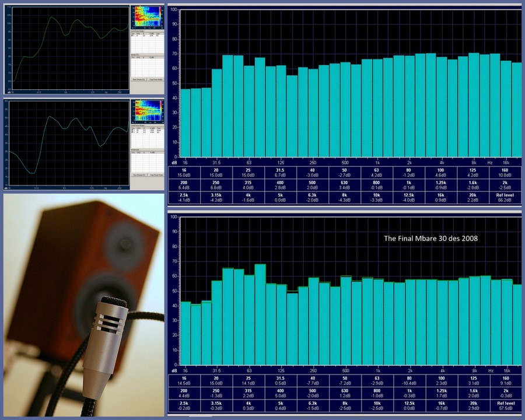Viewport: 525px width, 420px height.
Task: Select the '80 -10.4dB' band cell
Action: point(409,381)
